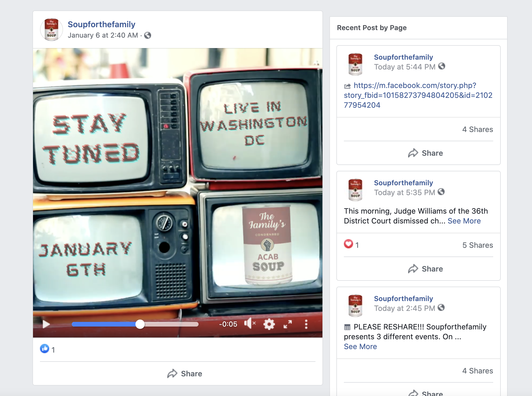This screenshot has width=532, height=396.
Task: Enter fullscreen mode on the video
Action: (287, 324)
